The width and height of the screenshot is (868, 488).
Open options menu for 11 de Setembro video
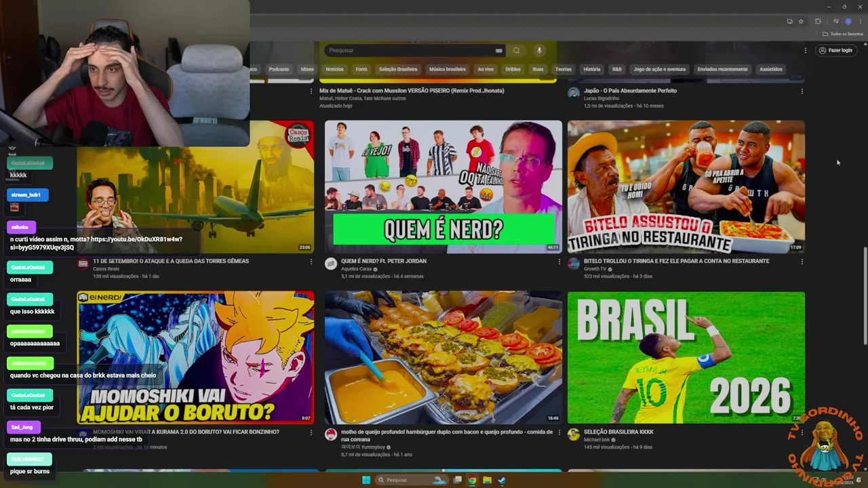[311, 262]
